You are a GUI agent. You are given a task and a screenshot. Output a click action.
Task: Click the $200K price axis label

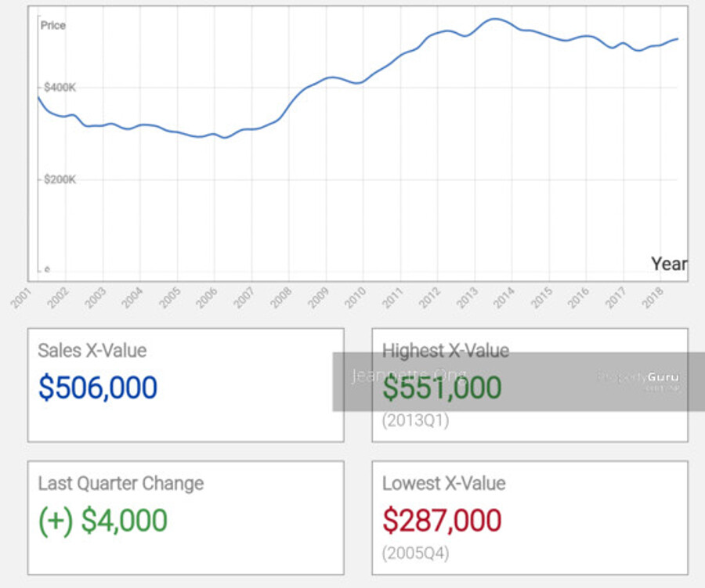tap(60, 179)
